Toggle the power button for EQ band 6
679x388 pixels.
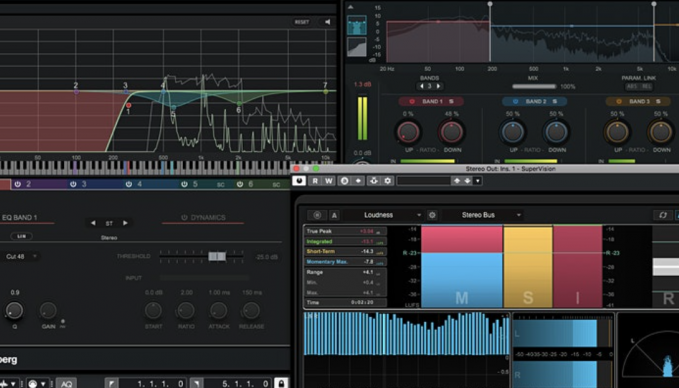240,184
